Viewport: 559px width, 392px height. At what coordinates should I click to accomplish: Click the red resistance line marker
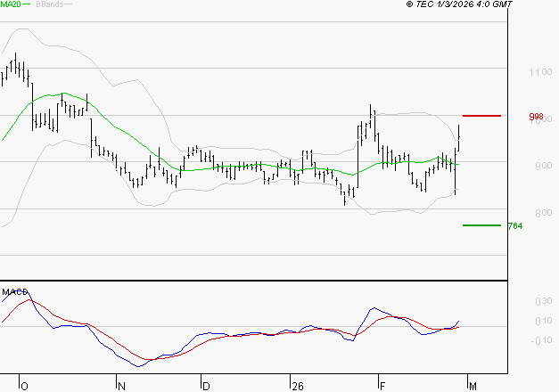481,116
